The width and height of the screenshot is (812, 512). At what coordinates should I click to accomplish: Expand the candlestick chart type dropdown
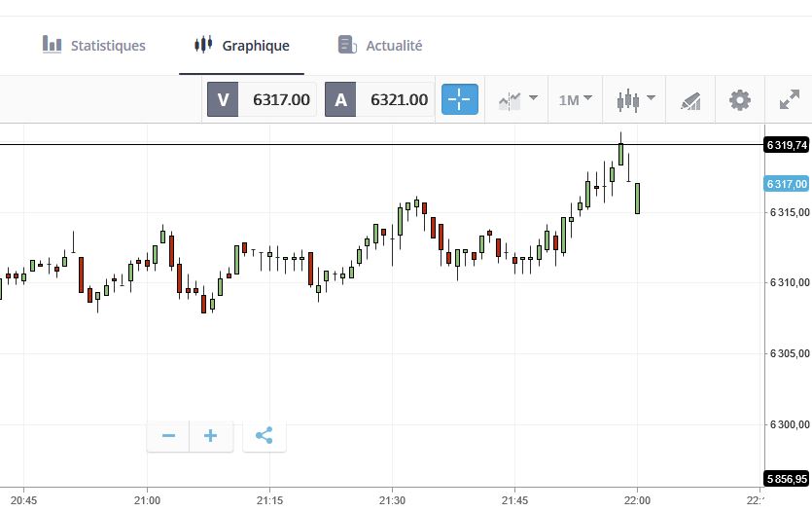coord(635,99)
